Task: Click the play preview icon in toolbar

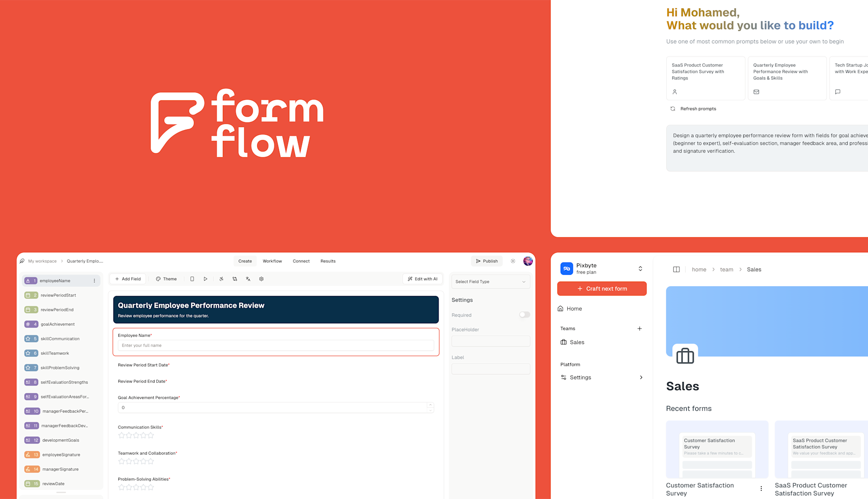Action: pos(205,279)
